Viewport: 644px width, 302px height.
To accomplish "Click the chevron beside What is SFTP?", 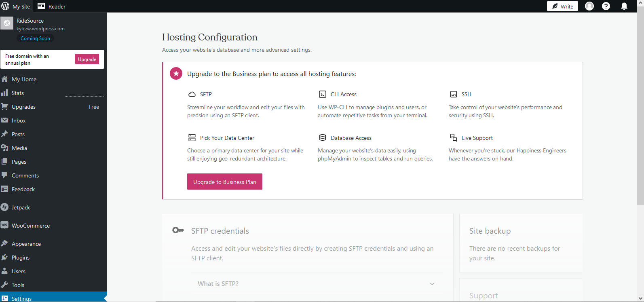I will [432, 284].
